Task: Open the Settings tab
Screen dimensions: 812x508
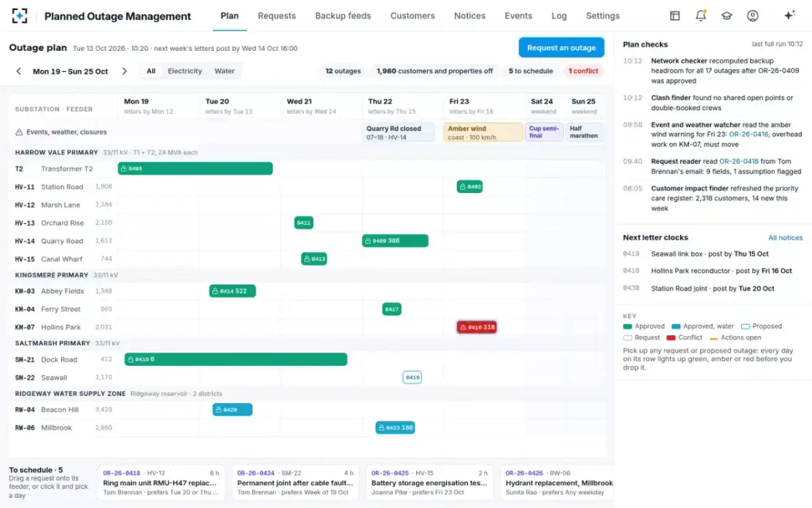Action: [x=603, y=16]
